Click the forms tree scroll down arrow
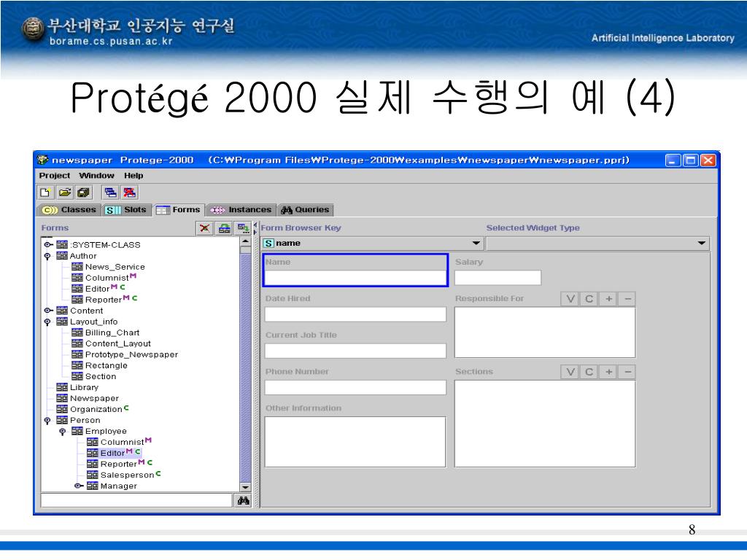The height and width of the screenshot is (560, 747). [245, 487]
